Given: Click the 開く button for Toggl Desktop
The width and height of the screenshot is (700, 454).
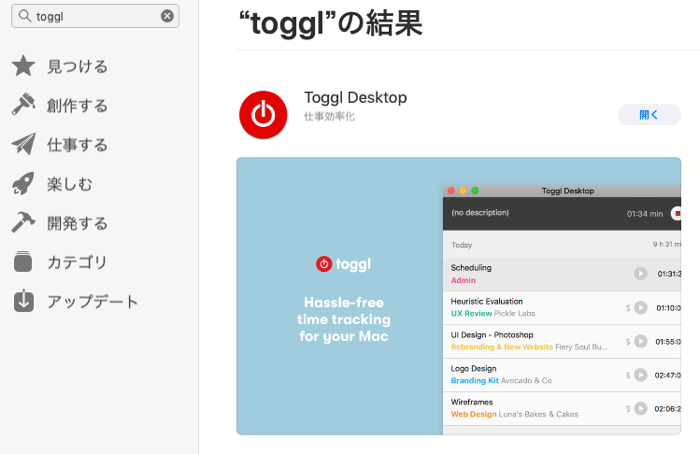Looking at the screenshot, I should click(649, 115).
